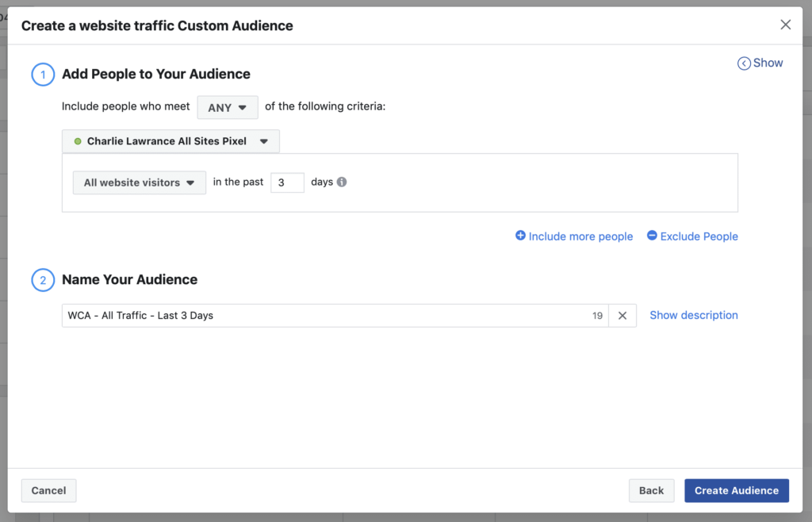
Task: Close the Custom Audience dialog
Action: pyautogui.click(x=785, y=25)
